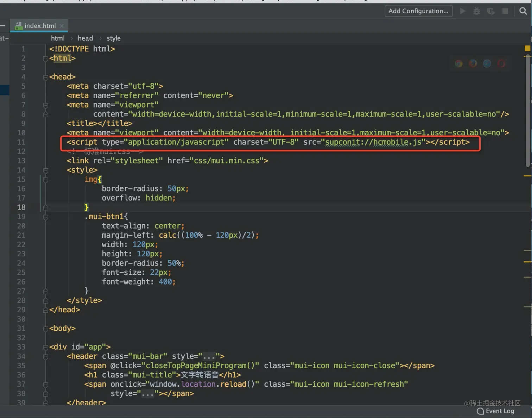Click line number 11 in gutter
Image resolution: width=532 pixels, height=418 pixels.
click(21, 142)
